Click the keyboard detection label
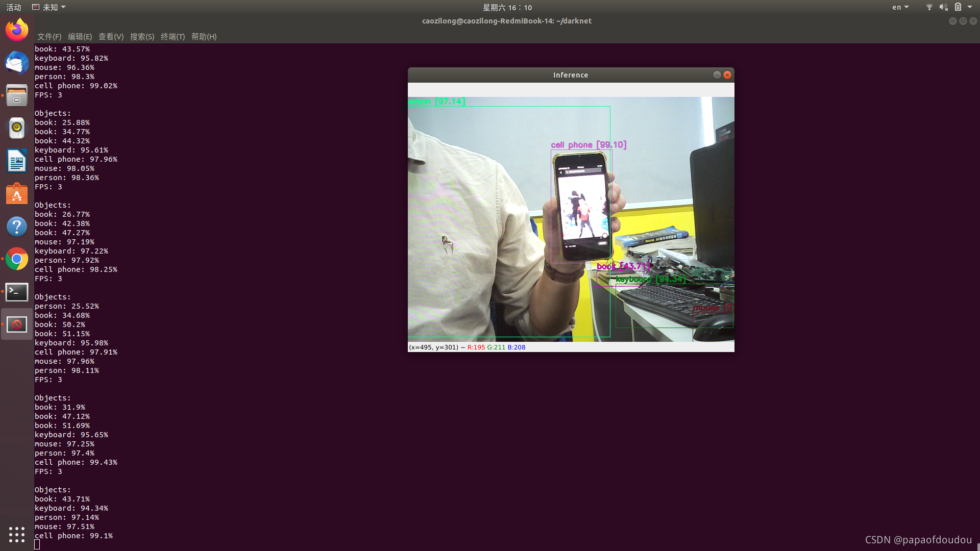 tap(650, 279)
